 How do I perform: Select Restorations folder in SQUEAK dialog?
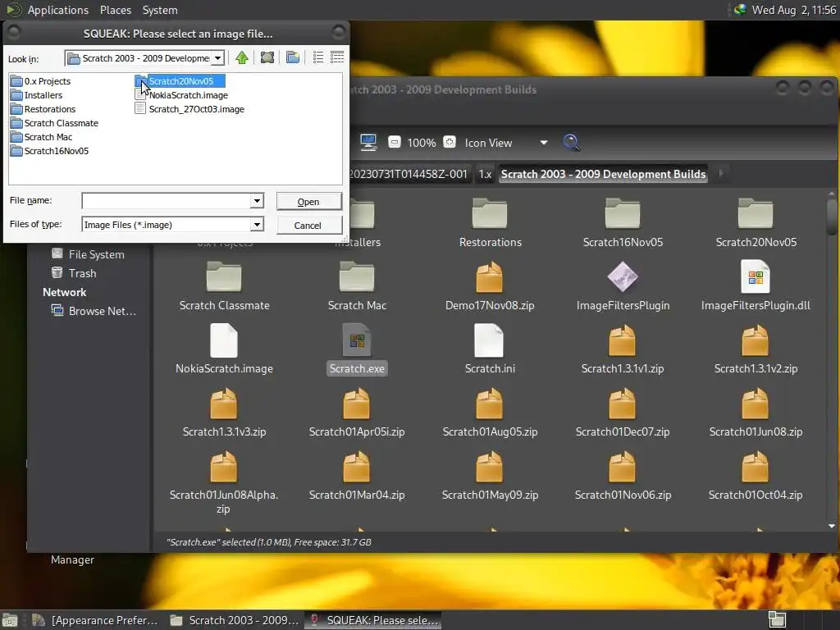[43, 109]
